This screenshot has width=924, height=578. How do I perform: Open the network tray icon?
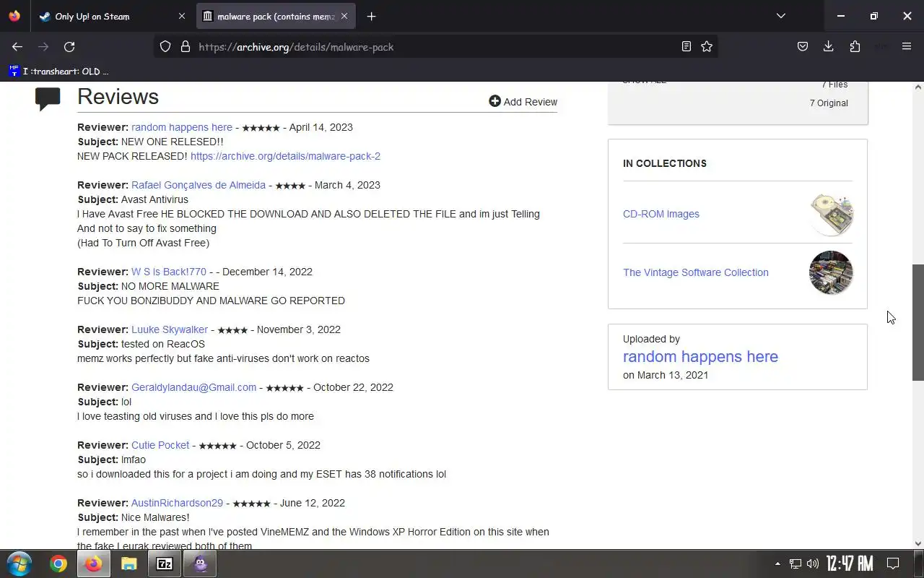pyautogui.click(x=795, y=564)
